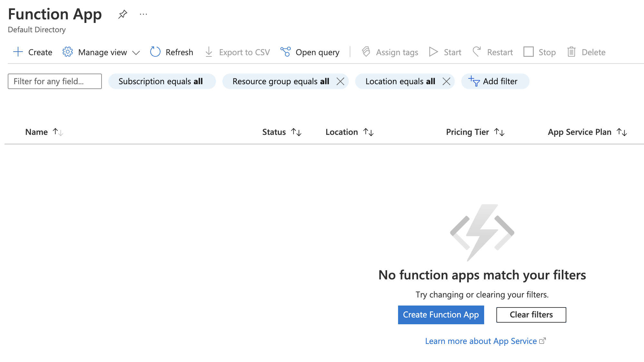Click the Assign tags label
This screenshot has width=644, height=362.
(x=397, y=52)
